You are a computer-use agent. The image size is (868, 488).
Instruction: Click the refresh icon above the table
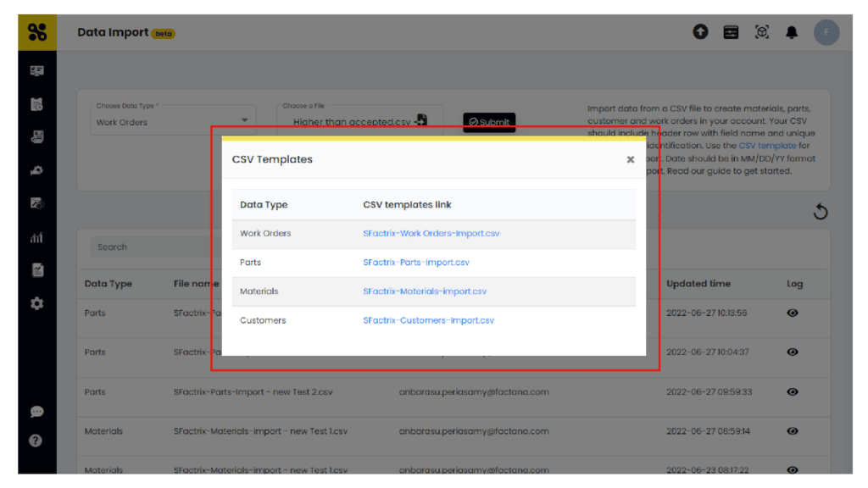[821, 211]
